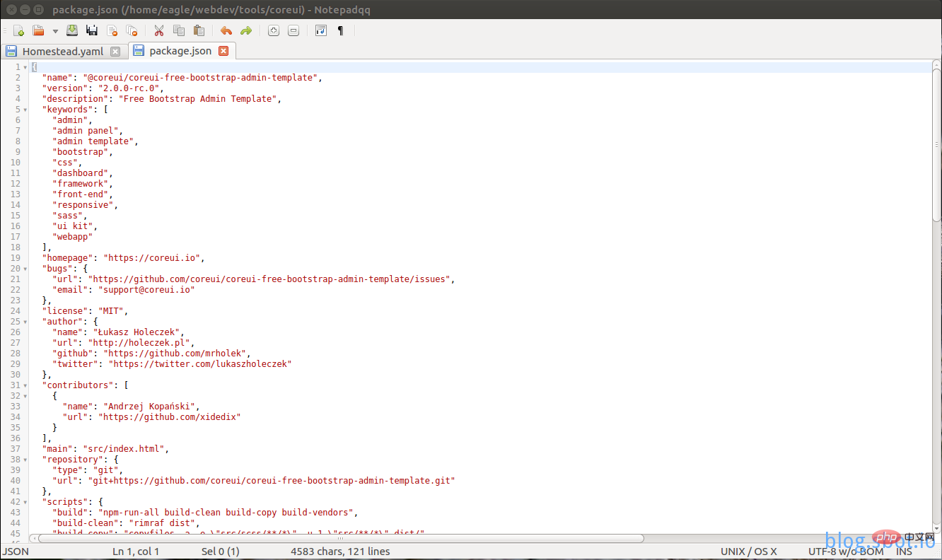Click the horizontal scrollbar thumb
This screenshot has width=942, height=560.
[341, 538]
